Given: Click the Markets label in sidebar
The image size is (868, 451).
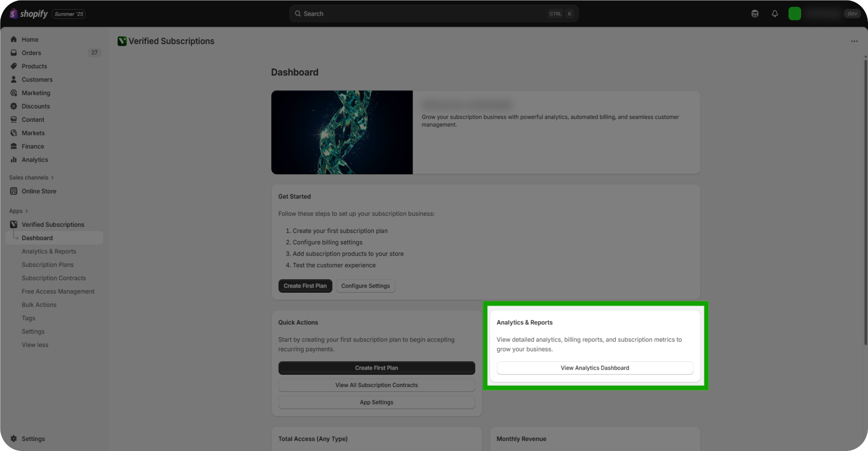Looking at the screenshot, I should point(33,133).
